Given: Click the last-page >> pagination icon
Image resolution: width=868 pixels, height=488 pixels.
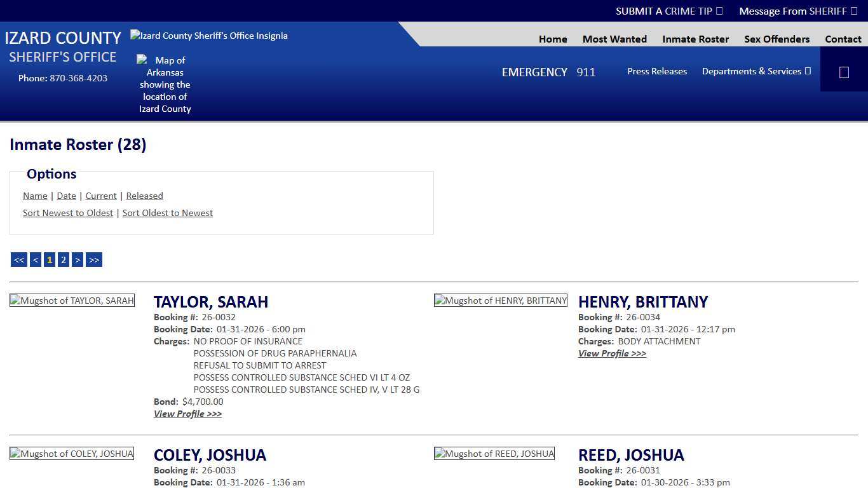Looking at the screenshot, I should tap(93, 259).
